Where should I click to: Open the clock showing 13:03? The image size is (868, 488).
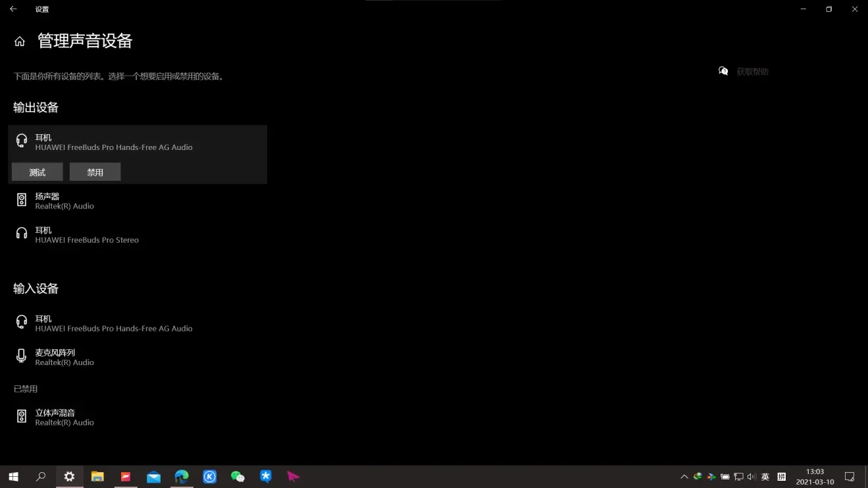pos(815,477)
